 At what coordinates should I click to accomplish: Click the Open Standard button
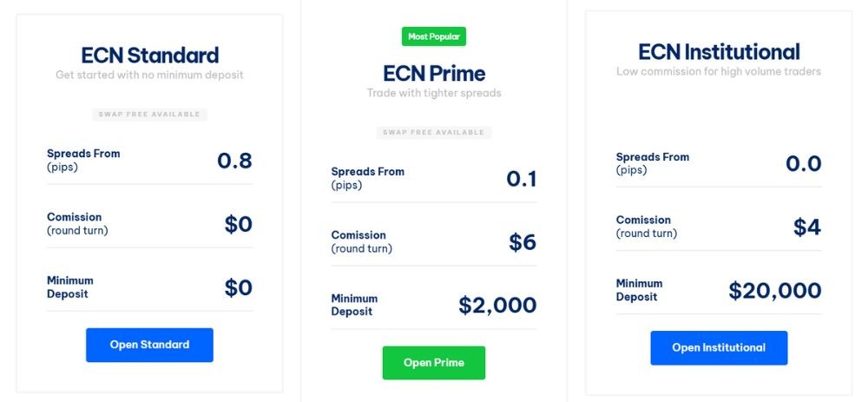(x=149, y=345)
